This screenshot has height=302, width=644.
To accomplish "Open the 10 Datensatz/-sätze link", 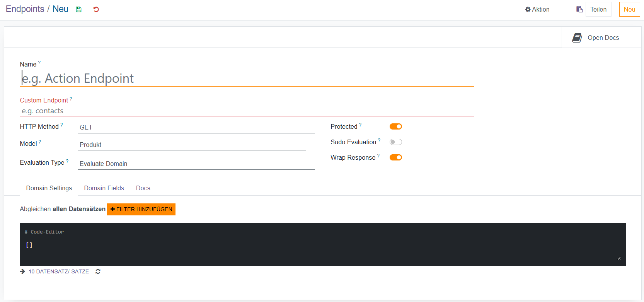I will click(59, 271).
